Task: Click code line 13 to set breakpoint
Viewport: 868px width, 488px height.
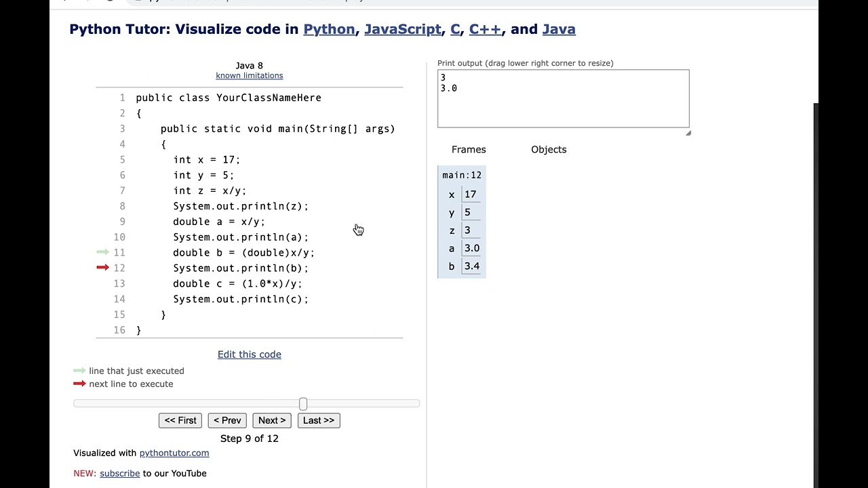Action: (x=237, y=283)
